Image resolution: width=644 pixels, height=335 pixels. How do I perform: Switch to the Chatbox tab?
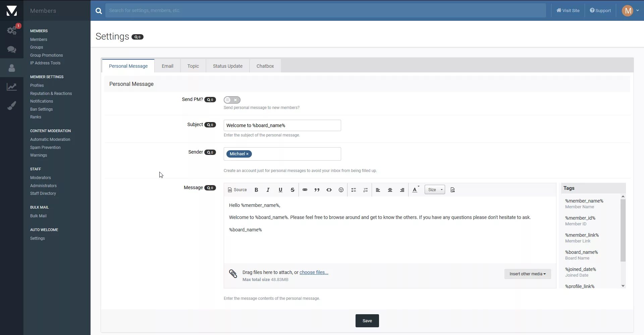[265, 66]
